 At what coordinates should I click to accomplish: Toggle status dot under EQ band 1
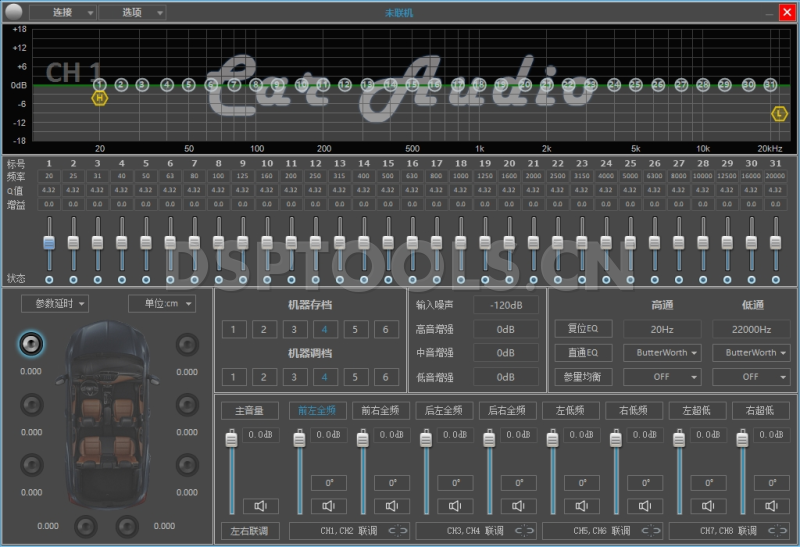[x=48, y=279]
